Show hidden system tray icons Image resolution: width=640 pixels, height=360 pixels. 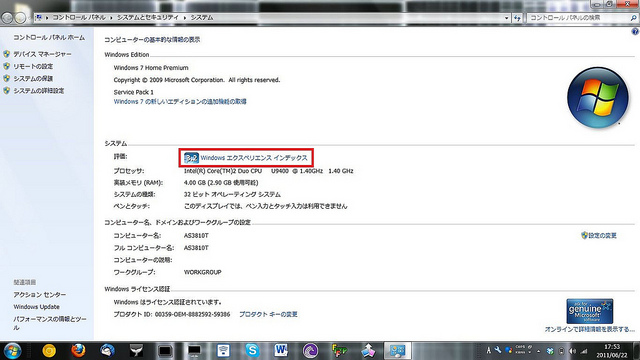click(538, 351)
